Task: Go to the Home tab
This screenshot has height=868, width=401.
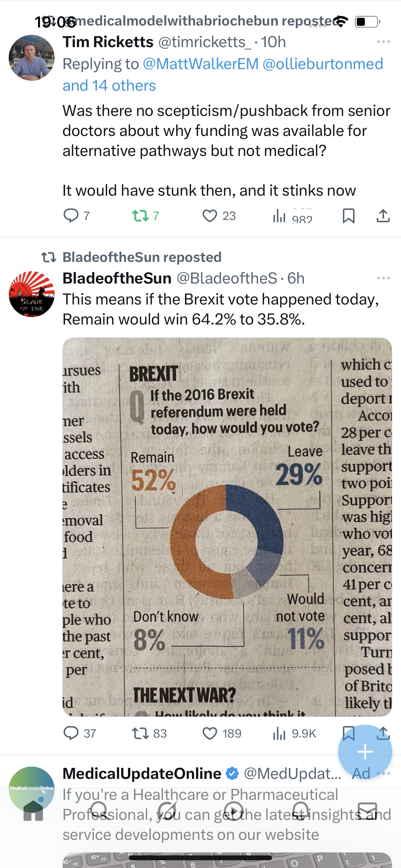Action: coord(33,811)
